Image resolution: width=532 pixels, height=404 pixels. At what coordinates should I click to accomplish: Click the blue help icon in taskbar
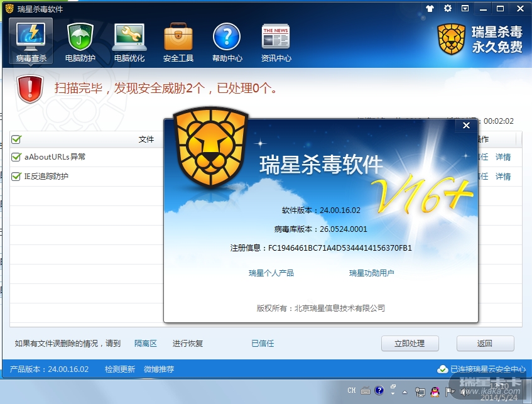(x=379, y=390)
